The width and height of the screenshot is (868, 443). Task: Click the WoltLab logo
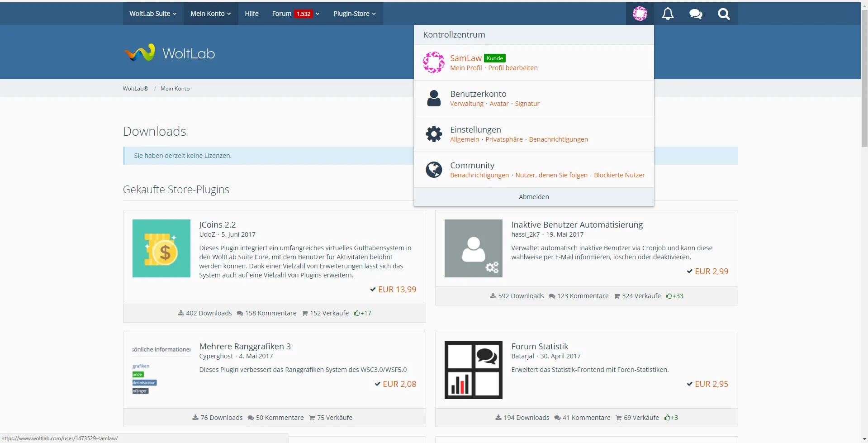pos(170,53)
